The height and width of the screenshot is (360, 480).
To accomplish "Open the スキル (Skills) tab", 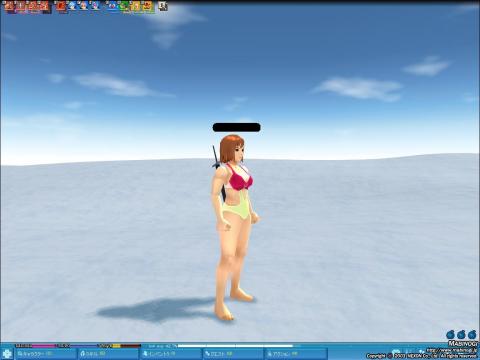I will 108,354.
